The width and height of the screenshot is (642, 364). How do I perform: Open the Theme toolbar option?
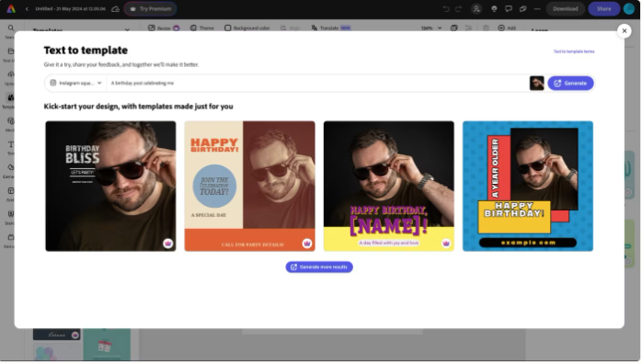201,28
